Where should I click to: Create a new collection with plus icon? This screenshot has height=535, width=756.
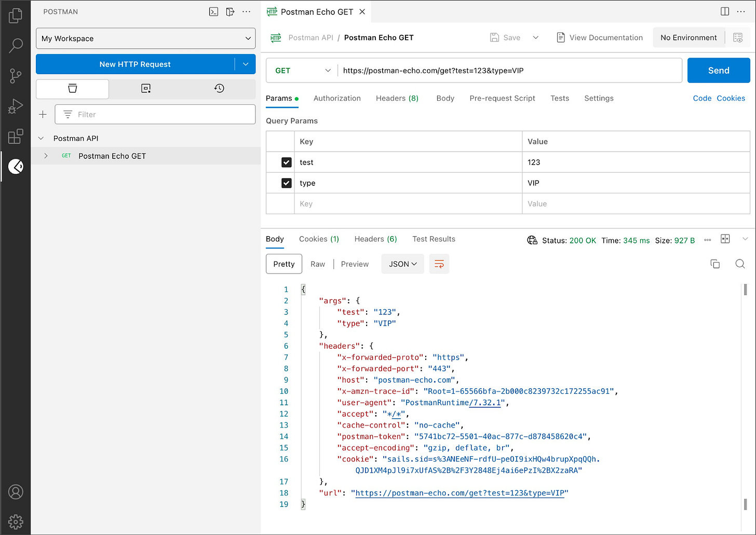[43, 114]
